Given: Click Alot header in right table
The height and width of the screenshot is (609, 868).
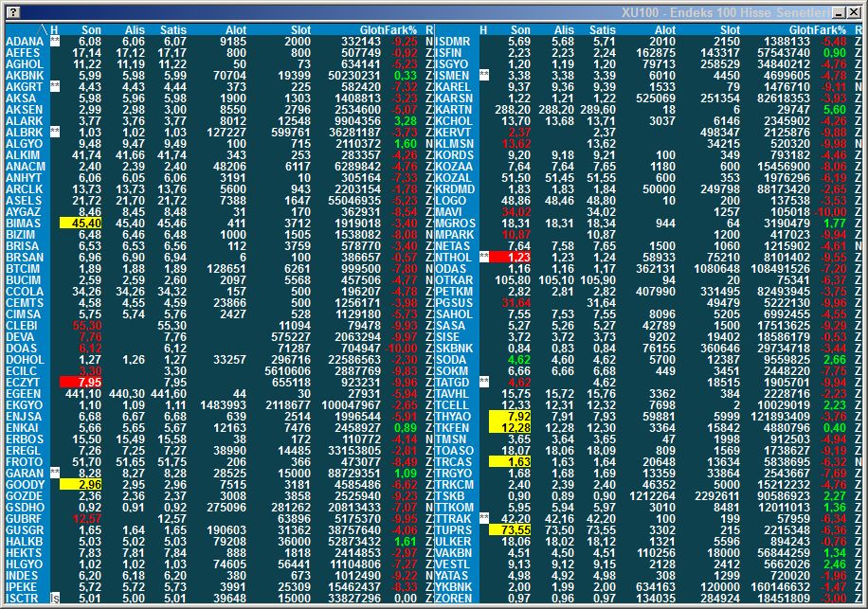Looking at the screenshot, I should pyautogui.click(x=665, y=30).
